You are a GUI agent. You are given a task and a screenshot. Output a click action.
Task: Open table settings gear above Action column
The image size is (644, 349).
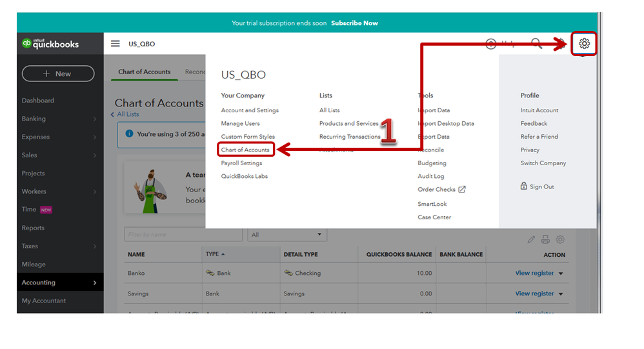click(x=560, y=239)
